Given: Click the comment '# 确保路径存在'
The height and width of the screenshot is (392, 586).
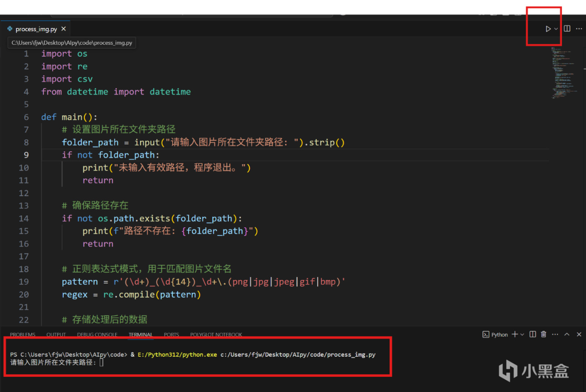Looking at the screenshot, I should 95,205.
